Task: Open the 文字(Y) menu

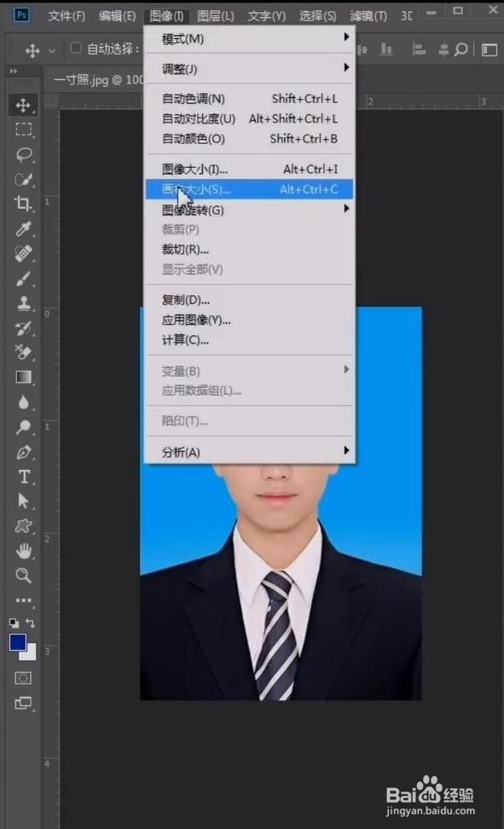Action: [x=267, y=16]
